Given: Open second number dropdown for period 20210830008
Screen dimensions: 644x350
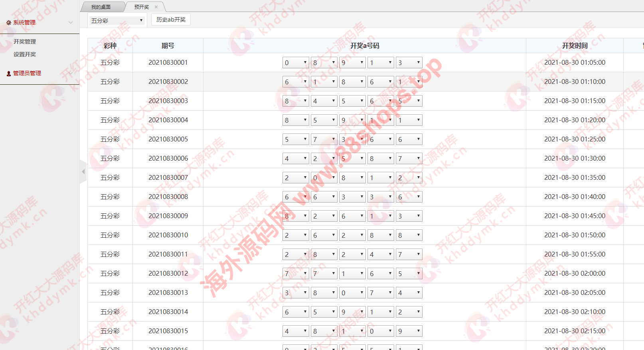Looking at the screenshot, I should pyautogui.click(x=324, y=197).
